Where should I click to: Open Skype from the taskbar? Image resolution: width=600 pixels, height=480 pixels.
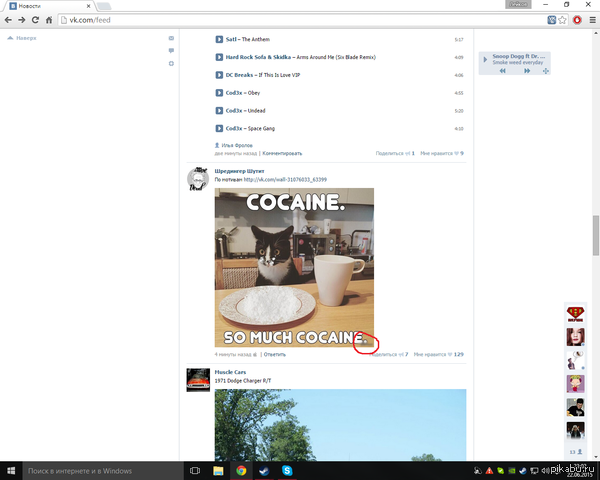pyautogui.click(x=287, y=470)
